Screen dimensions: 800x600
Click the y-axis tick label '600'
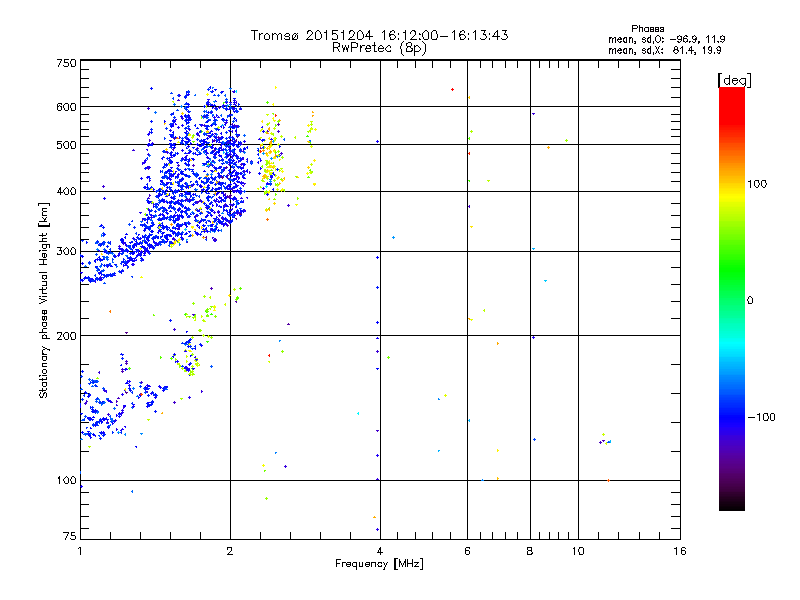tap(66, 107)
